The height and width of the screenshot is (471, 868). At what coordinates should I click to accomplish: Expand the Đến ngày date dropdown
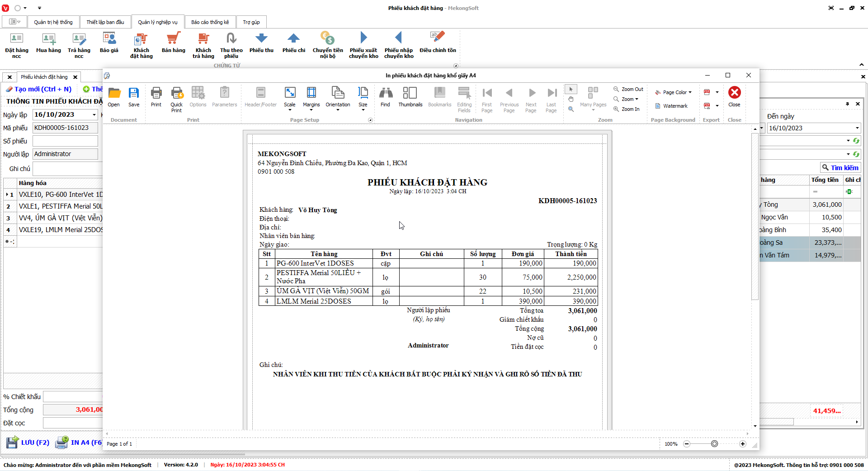coord(857,128)
